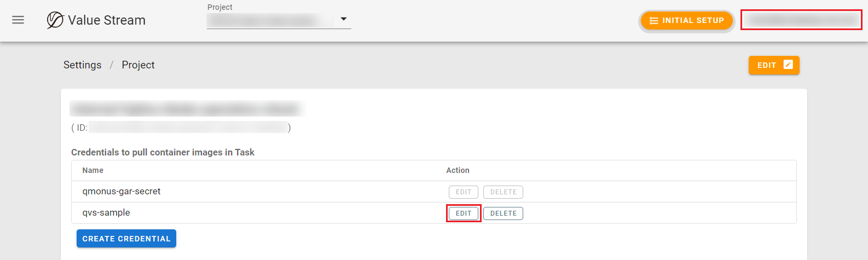Click the Project breadcrumb item
Image resolution: width=868 pixels, height=260 pixels.
pyautogui.click(x=138, y=65)
